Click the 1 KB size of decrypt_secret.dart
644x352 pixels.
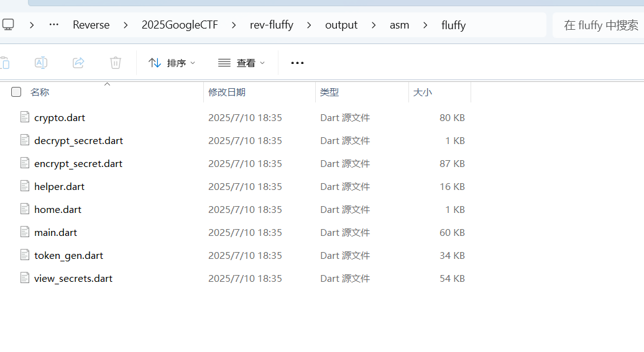click(x=455, y=141)
